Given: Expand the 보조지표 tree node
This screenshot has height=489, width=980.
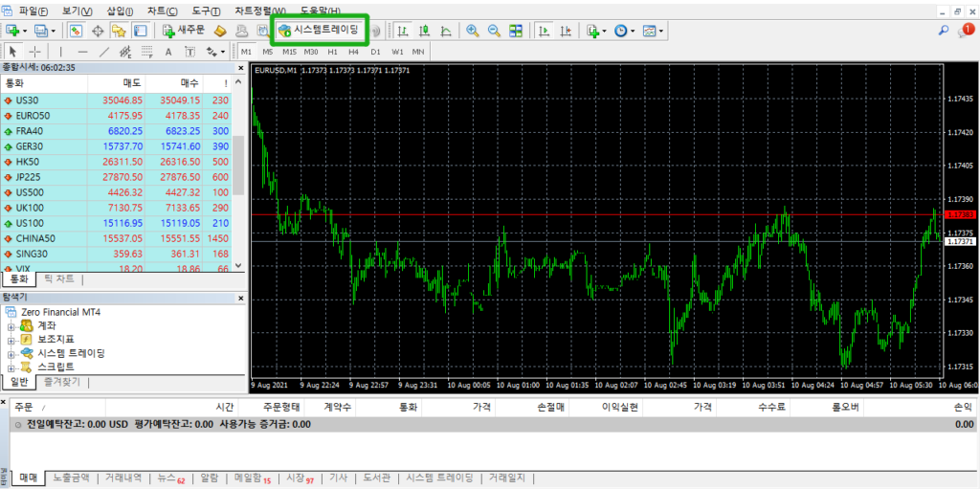Looking at the screenshot, I should [10, 340].
